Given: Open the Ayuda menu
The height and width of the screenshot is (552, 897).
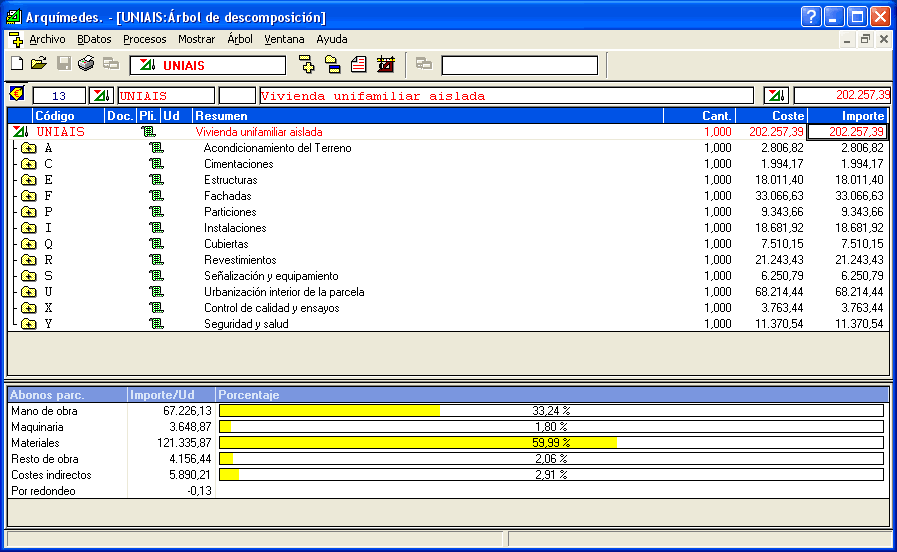Looking at the screenshot, I should point(332,39).
